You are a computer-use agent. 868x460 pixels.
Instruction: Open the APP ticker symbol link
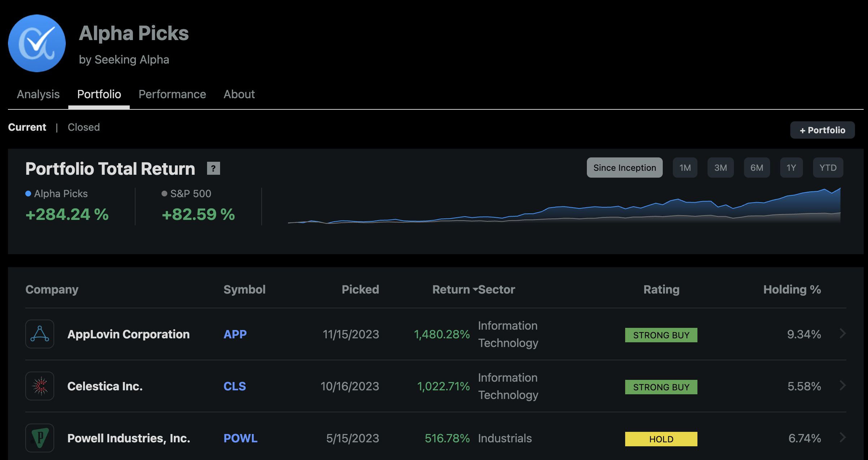coord(235,334)
